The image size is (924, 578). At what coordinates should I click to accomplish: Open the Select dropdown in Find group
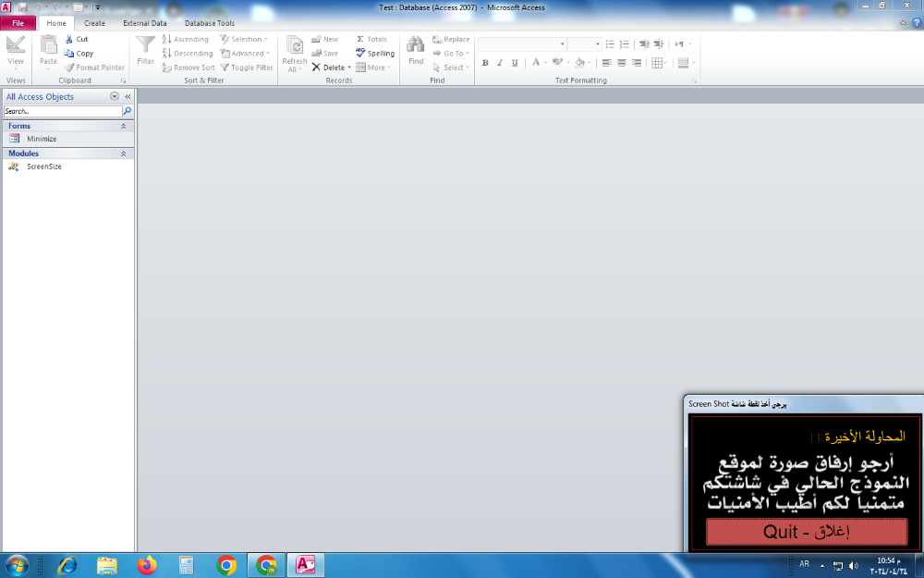[451, 68]
